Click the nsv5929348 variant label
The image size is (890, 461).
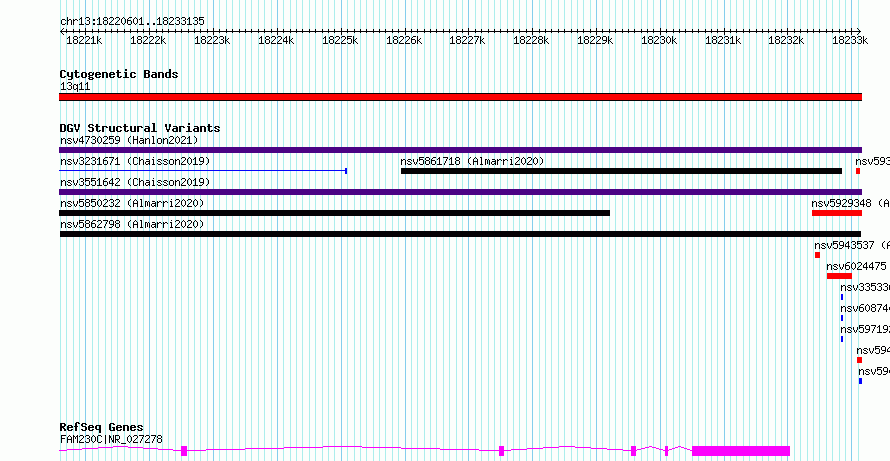(x=850, y=203)
